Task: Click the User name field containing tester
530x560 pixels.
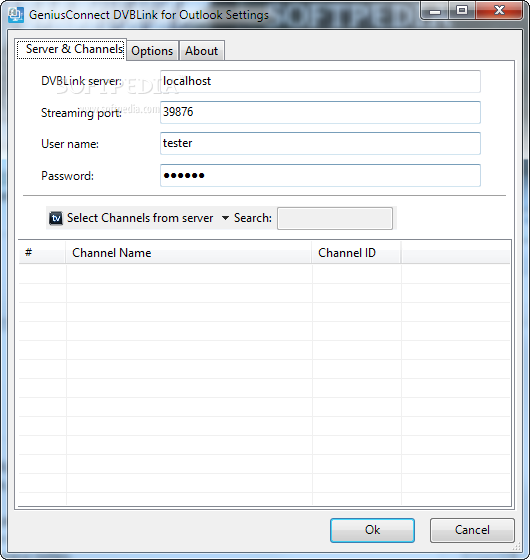Action: (x=320, y=144)
